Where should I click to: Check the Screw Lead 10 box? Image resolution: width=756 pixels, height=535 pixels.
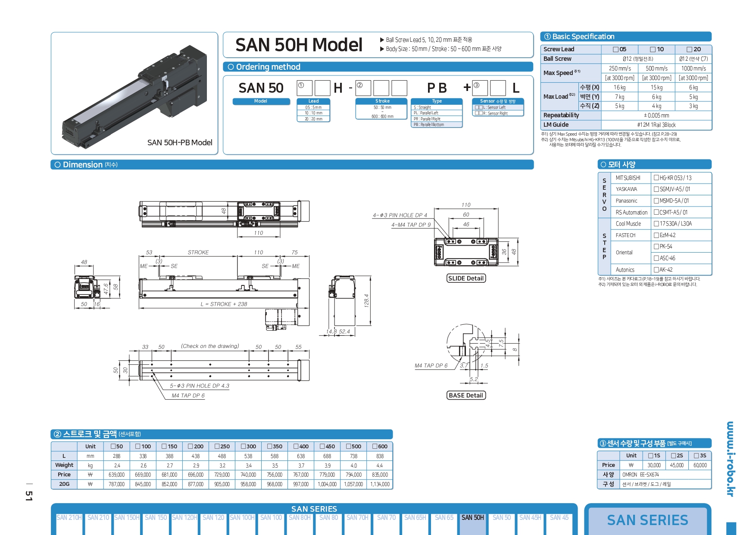[653, 50]
